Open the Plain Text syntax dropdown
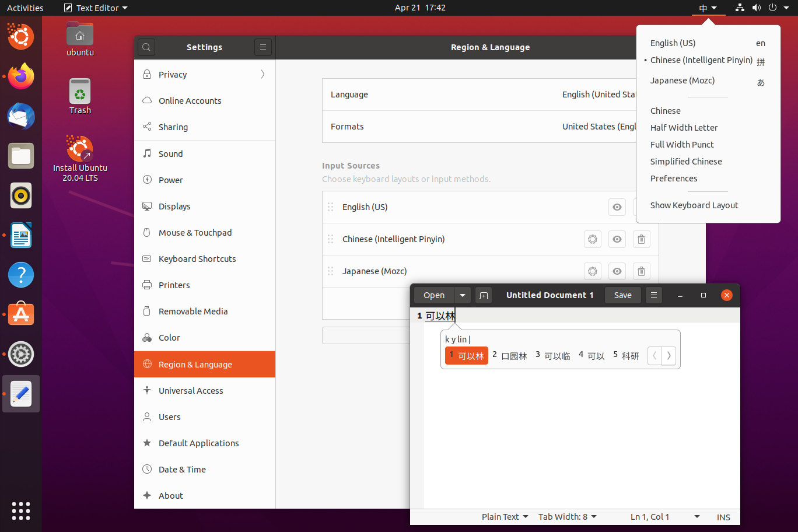The width and height of the screenshot is (798, 532). pos(505,517)
